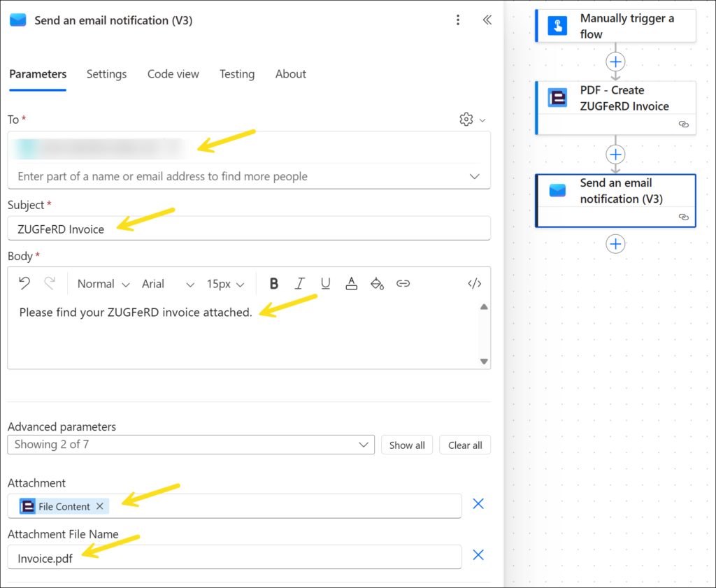Open the Code view tab

tap(173, 74)
